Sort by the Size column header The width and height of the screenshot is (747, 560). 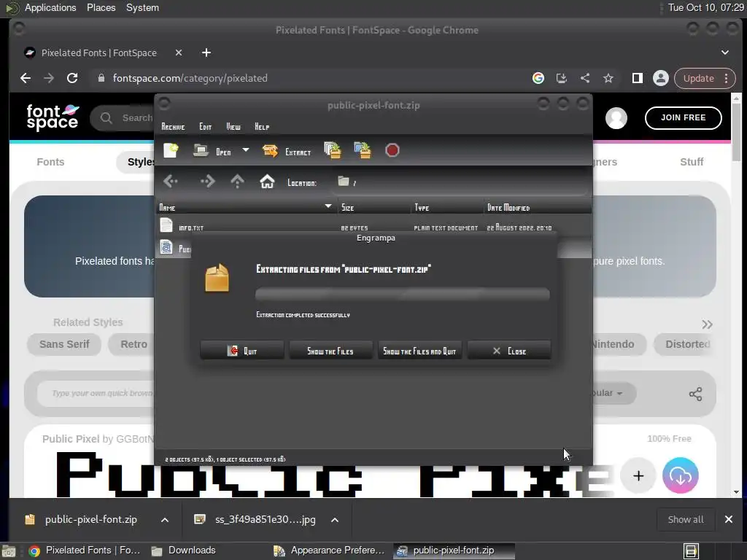[375, 207]
